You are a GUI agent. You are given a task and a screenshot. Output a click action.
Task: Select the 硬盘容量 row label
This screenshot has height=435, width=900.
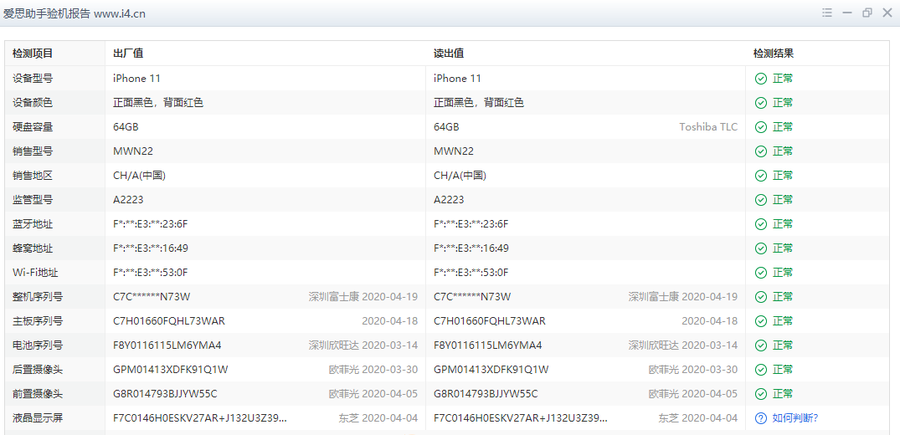tap(33, 127)
